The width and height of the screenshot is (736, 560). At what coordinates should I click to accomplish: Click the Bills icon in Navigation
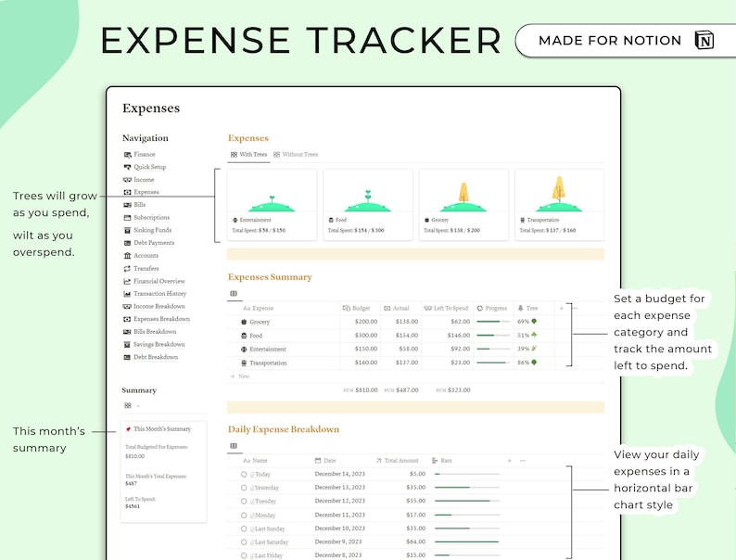127,205
